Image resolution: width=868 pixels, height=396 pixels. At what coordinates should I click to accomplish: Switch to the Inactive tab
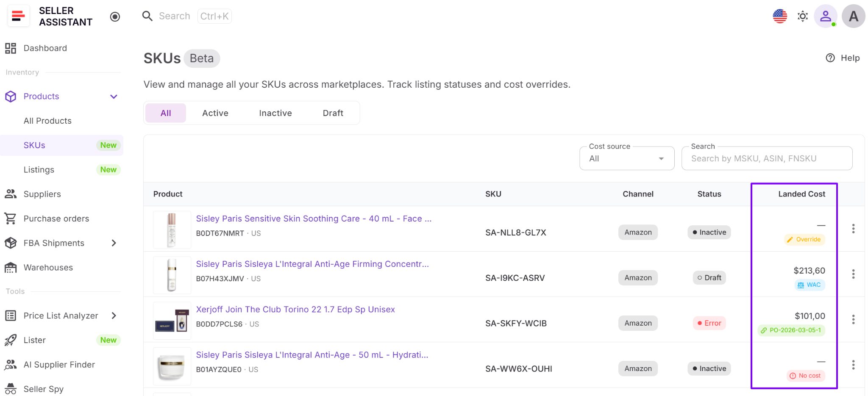point(275,113)
